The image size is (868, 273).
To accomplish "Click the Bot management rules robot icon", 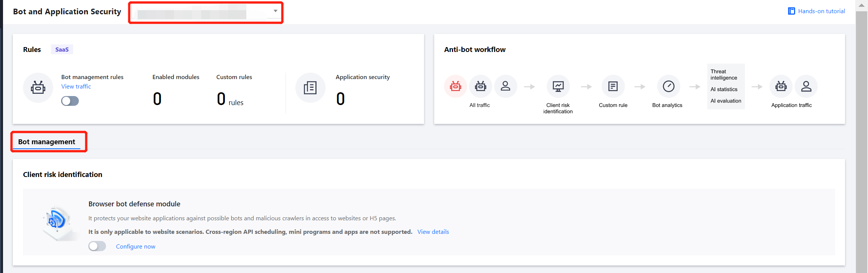I will click(38, 87).
